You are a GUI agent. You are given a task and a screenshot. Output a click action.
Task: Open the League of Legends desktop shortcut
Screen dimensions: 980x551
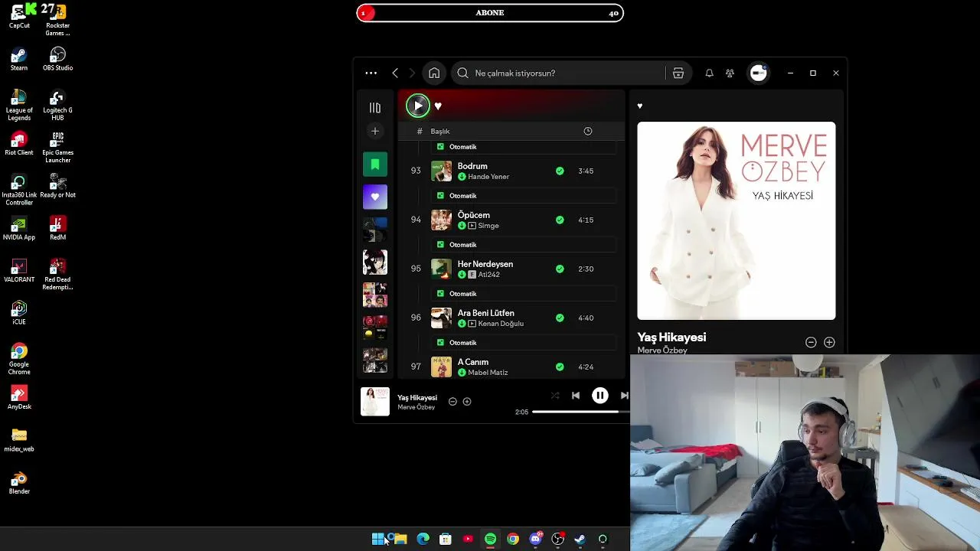[x=19, y=106]
